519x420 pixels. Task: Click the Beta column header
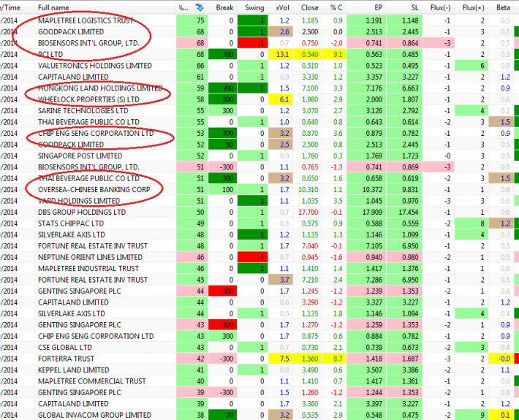pos(504,7)
